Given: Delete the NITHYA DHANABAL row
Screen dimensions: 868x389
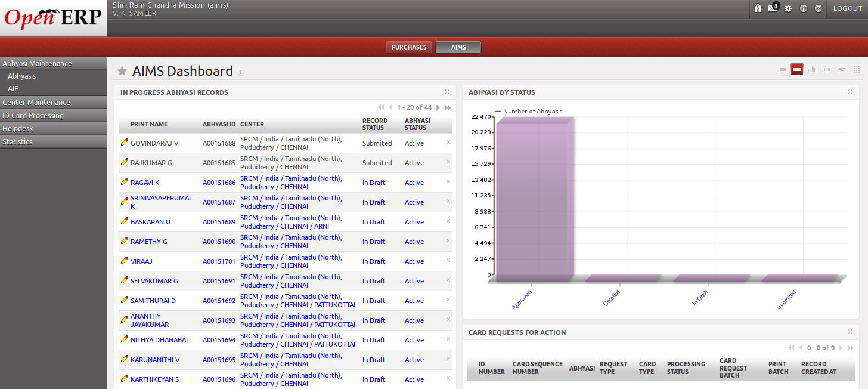Looking at the screenshot, I should [448, 339].
